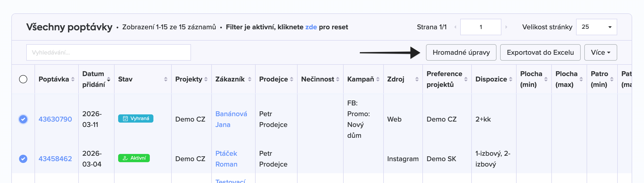Sort by Poptávka column sort icon

point(73,79)
